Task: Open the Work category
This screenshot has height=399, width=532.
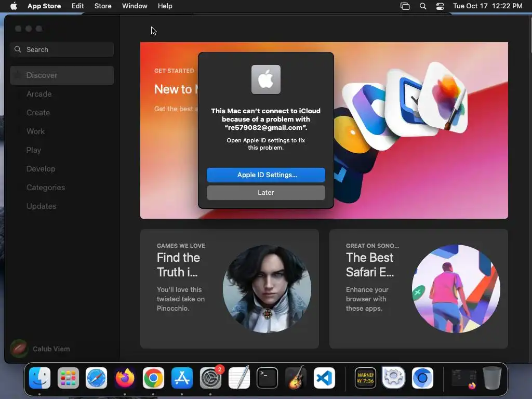Action: tap(62, 131)
